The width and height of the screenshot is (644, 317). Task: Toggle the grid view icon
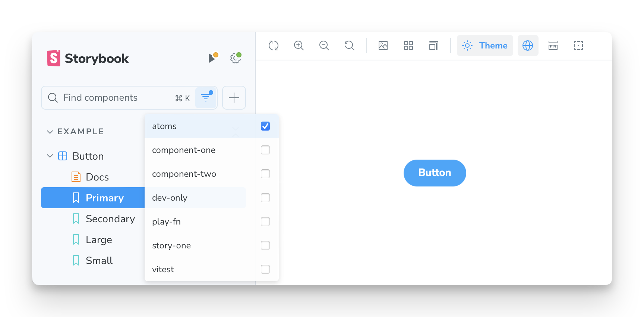pos(408,45)
